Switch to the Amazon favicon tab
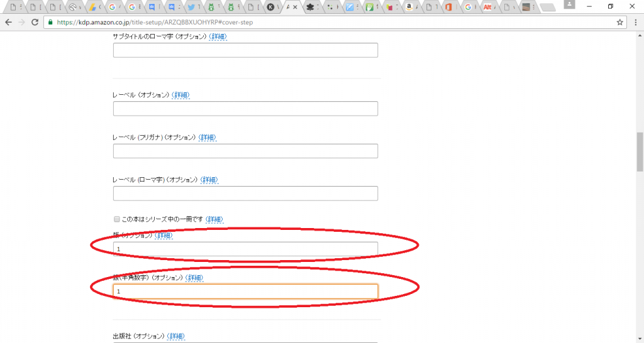Image resolution: width=644 pixels, height=343 pixels. click(409, 7)
